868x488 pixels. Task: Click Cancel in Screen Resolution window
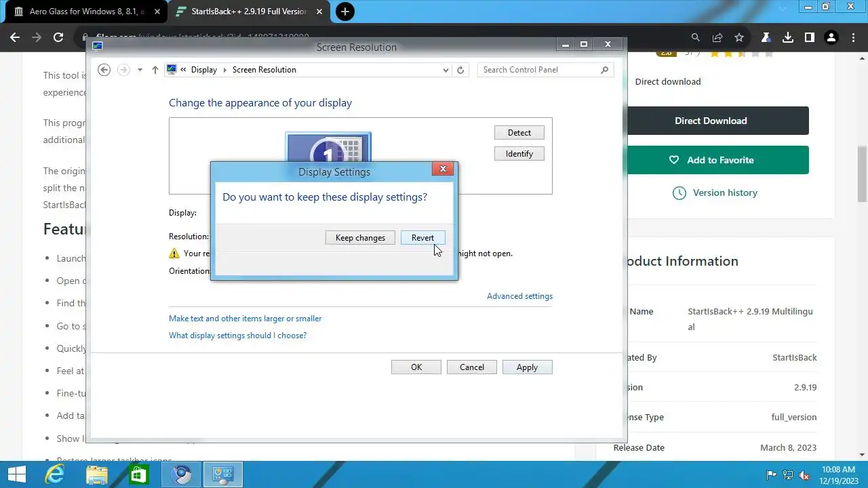(472, 367)
